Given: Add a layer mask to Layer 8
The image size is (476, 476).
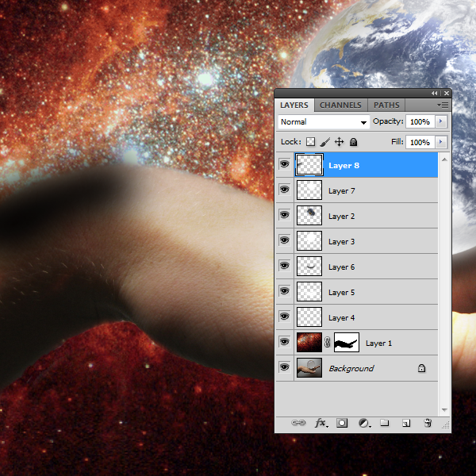Looking at the screenshot, I should tap(342, 423).
